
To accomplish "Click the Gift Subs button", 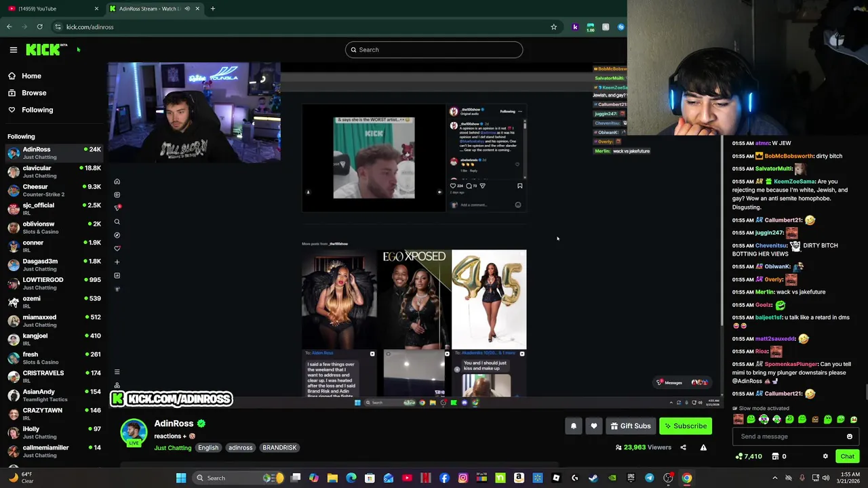I will coord(631,426).
